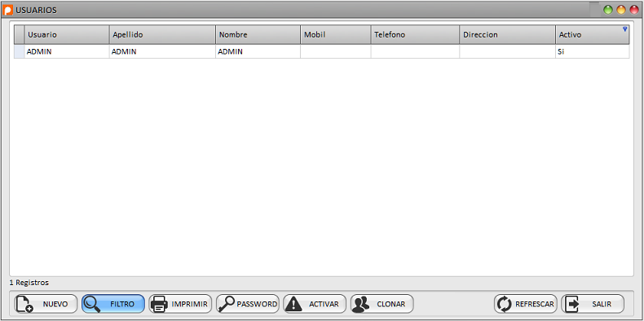Click the printer icon on IMPRIMIR
This screenshot has height=321, width=644.
pyautogui.click(x=159, y=304)
